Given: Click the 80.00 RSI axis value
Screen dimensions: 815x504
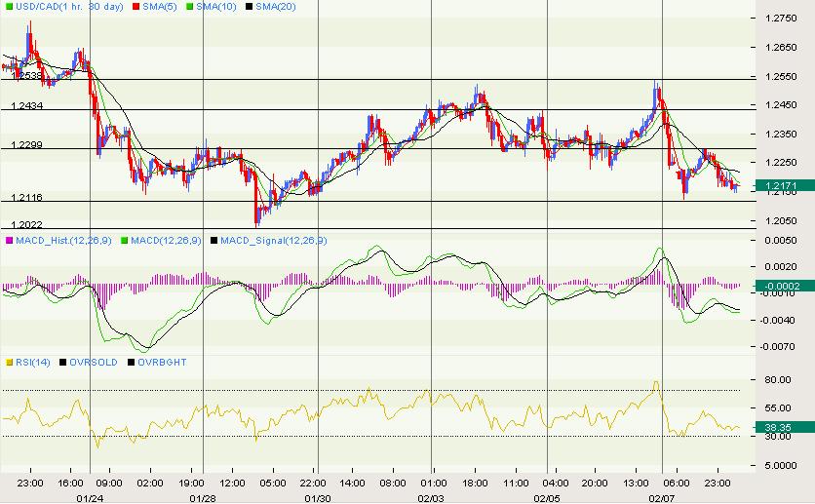Looking at the screenshot, I should pyautogui.click(x=778, y=380).
